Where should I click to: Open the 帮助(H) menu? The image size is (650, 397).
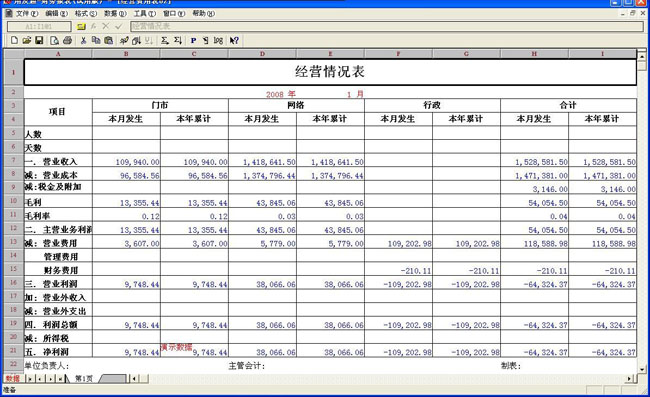204,13
